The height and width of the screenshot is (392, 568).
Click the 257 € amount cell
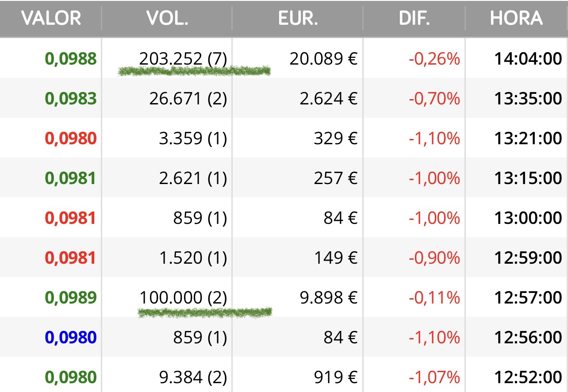[x=334, y=178]
